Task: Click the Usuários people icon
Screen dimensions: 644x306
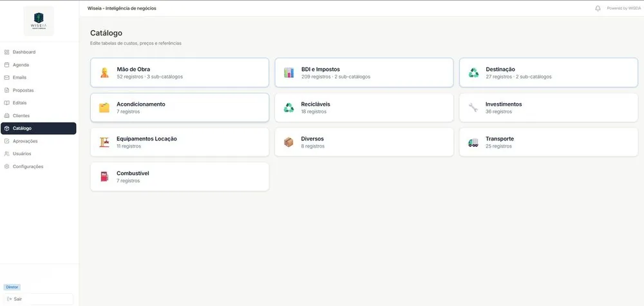Action: pos(6,154)
